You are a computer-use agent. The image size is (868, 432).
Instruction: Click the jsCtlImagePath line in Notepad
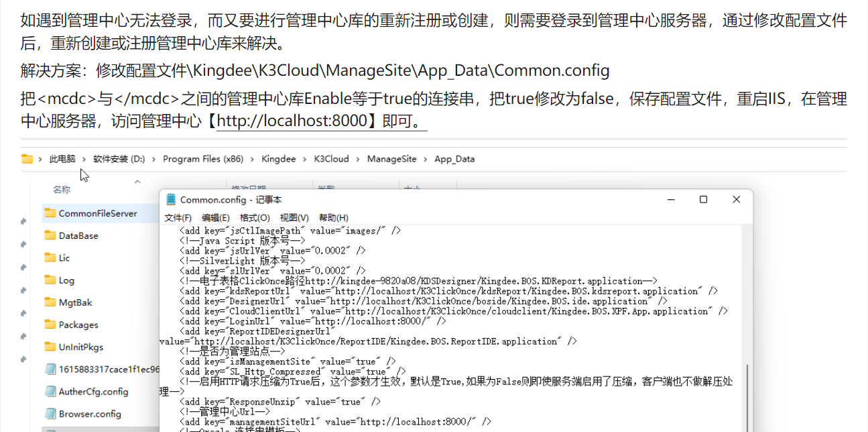(291, 231)
